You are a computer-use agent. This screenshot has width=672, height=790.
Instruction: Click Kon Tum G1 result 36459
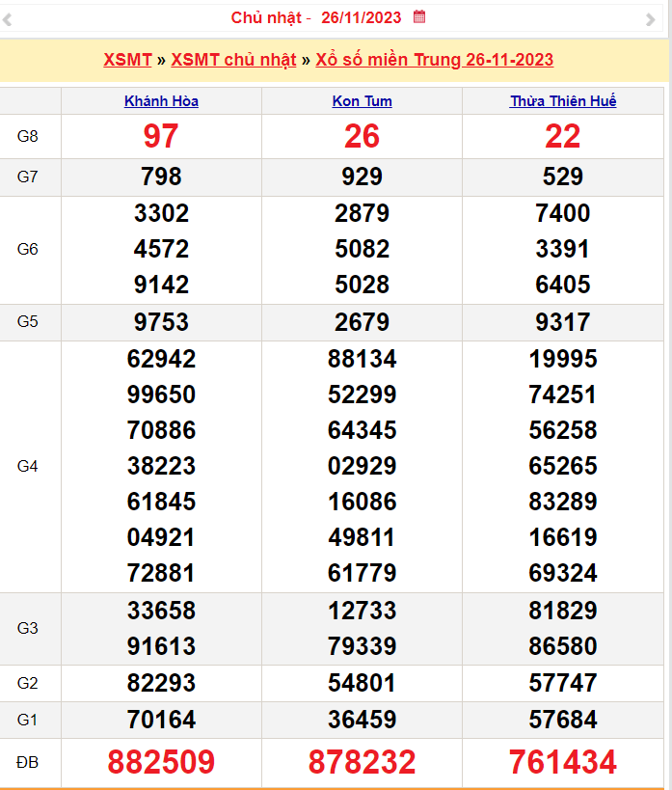[362, 720]
